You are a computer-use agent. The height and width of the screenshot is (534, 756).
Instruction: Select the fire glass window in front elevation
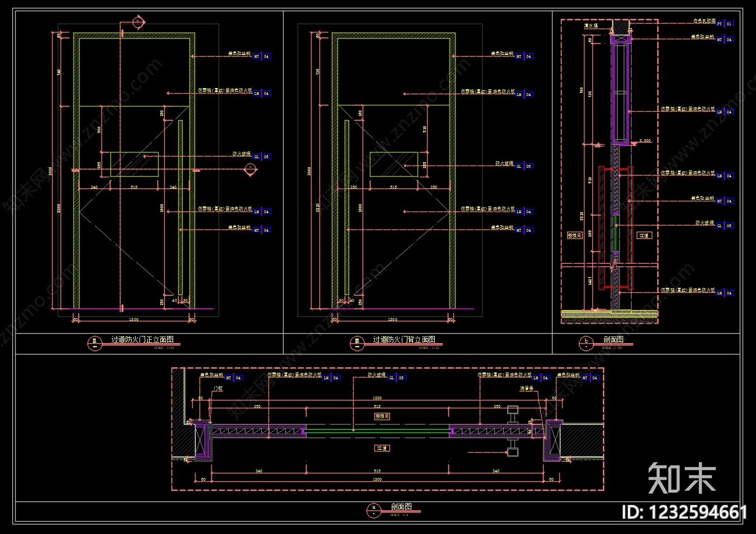click(x=134, y=164)
